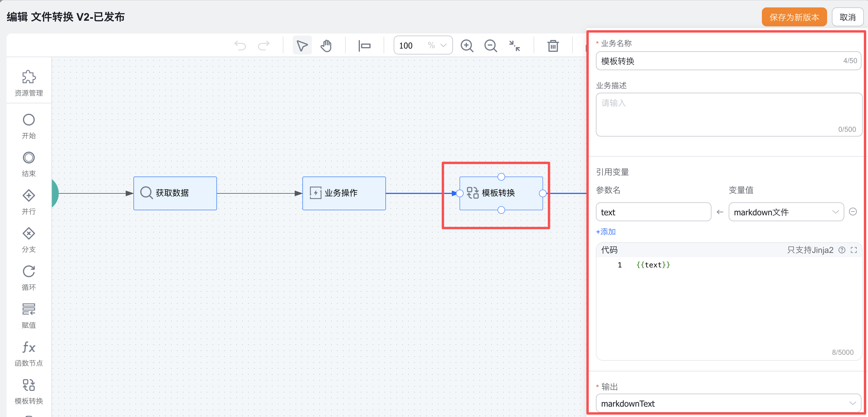Open 资源管理 in the sidebar
Screen dimensions: 868x417
29,83
